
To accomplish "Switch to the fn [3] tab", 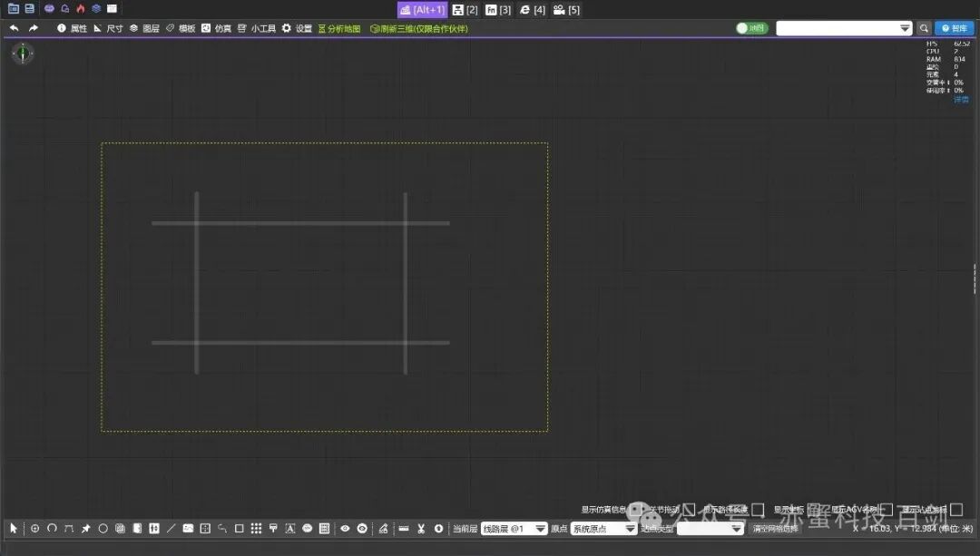I will pos(498,9).
